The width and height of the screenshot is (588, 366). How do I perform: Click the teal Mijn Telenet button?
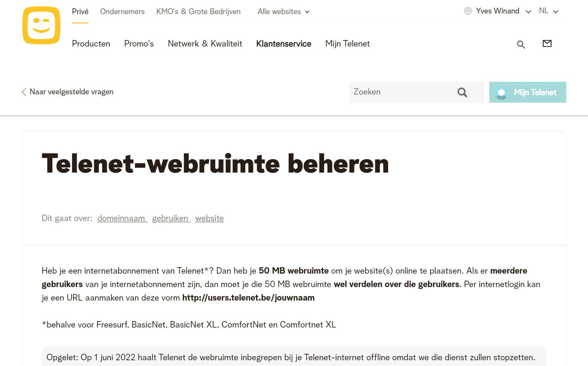[x=527, y=92]
